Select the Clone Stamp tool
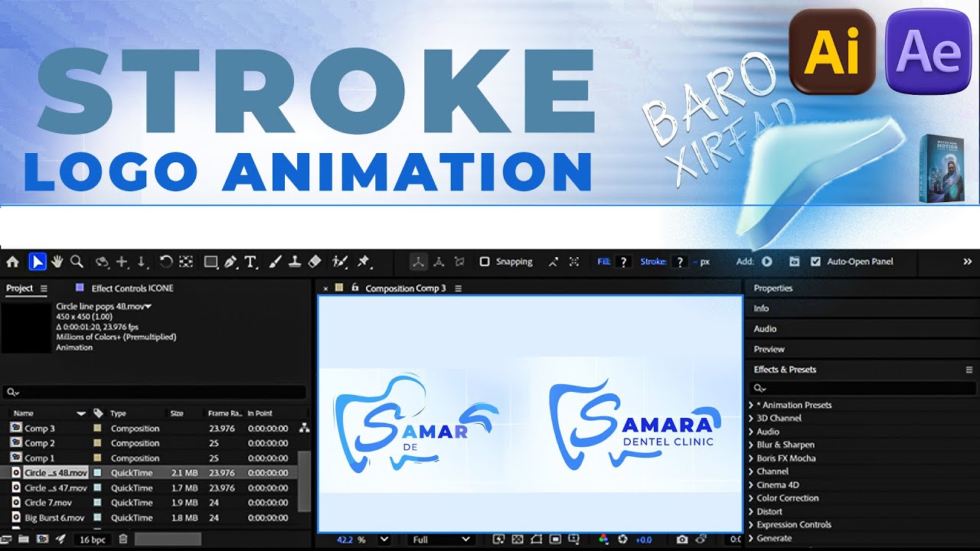Screen dimensions: 980x551 click(x=295, y=262)
